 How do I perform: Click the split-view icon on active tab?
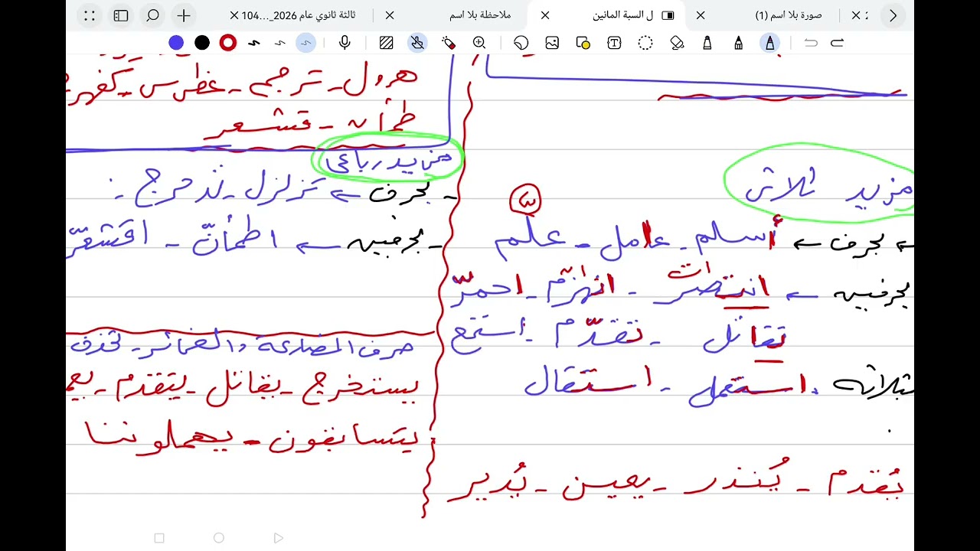point(668,15)
